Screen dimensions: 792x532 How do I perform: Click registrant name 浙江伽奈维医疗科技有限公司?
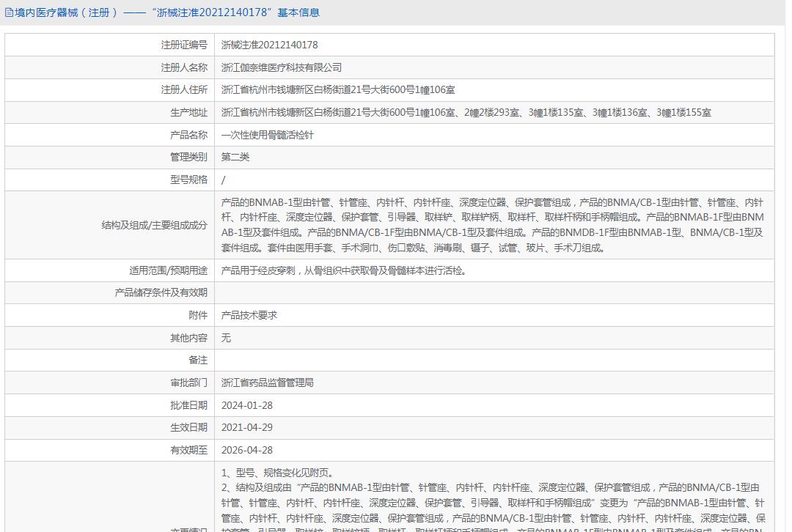[x=282, y=67]
